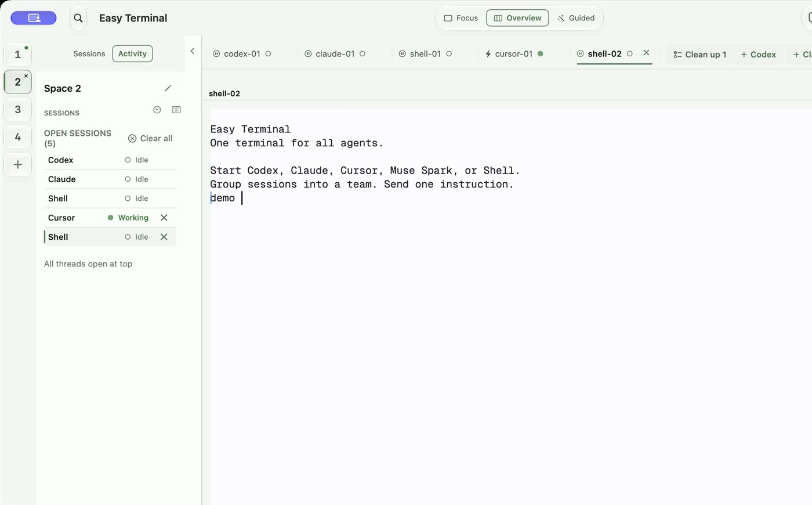The width and height of the screenshot is (812, 505).
Task: Select the Cursor session row
Action: 110,218
